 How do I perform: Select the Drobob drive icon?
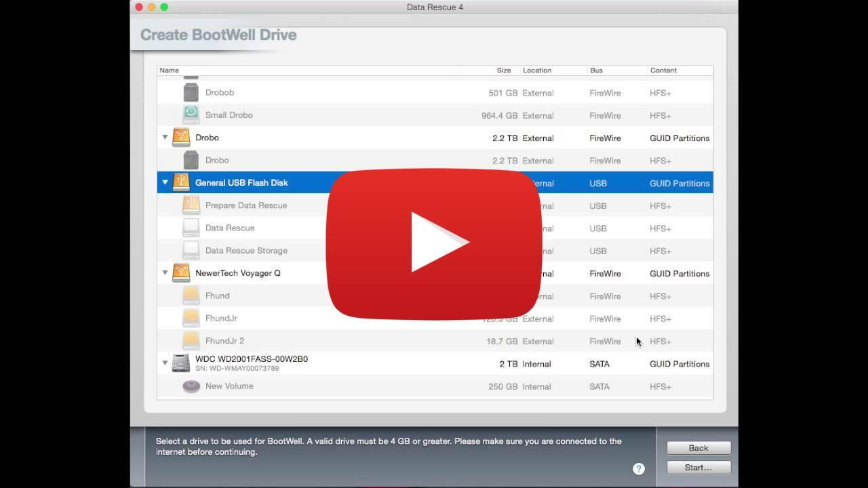[191, 92]
